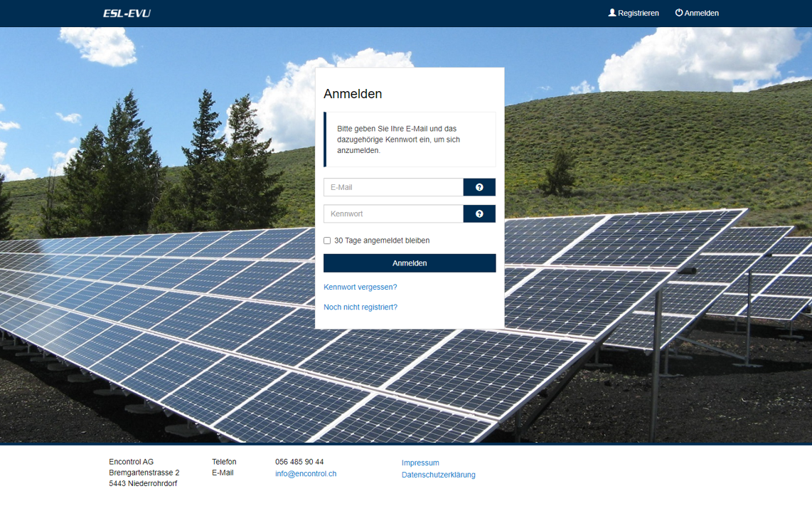This screenshot has height=511, width=812.
Task: Focus the Kennwort input field
Action: click(394, 214)
